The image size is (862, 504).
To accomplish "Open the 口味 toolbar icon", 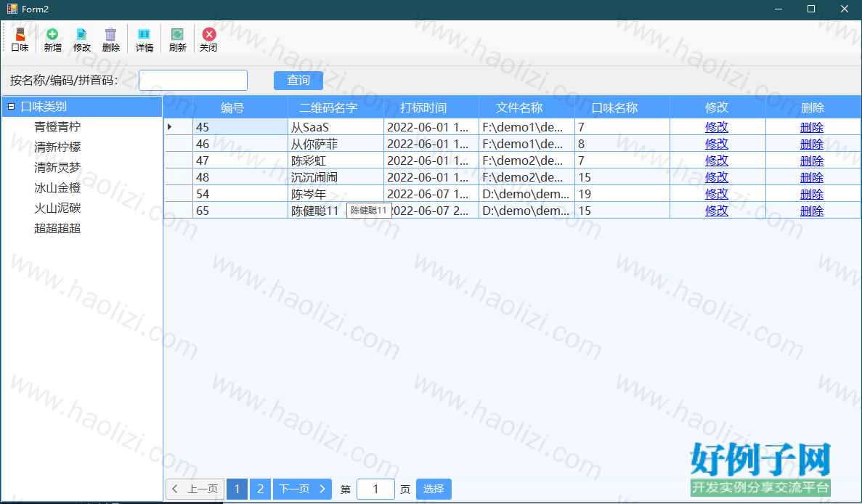I will (20, 39).
